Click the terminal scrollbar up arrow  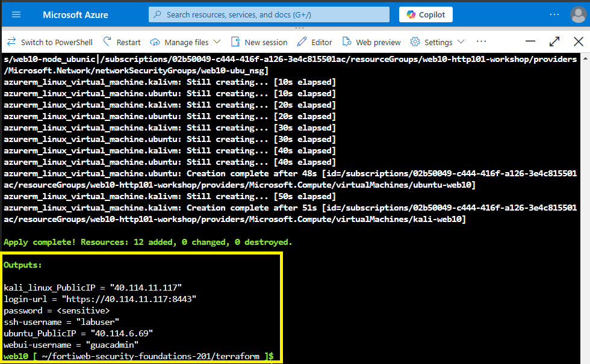point(585,59)
